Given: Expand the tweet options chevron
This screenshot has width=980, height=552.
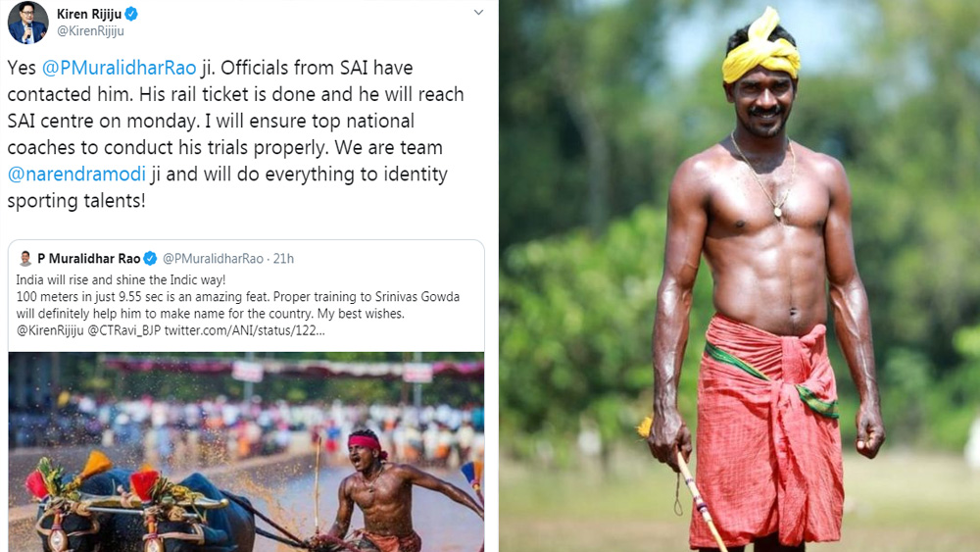Looking at the screenshot, I should [478, 13].
